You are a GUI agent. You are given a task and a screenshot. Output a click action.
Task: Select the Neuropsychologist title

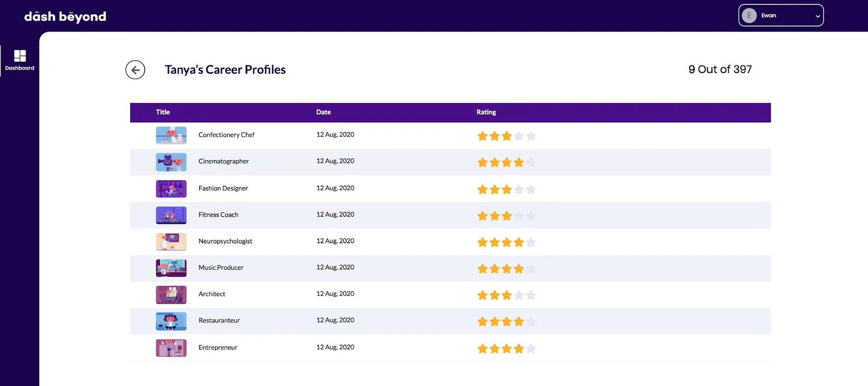(225, 241)
